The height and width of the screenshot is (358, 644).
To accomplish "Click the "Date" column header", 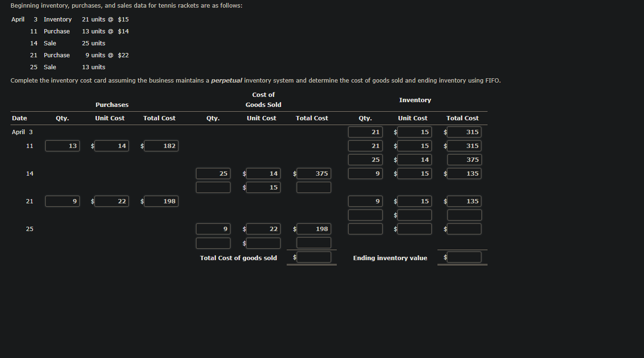I will pos(20,118).
